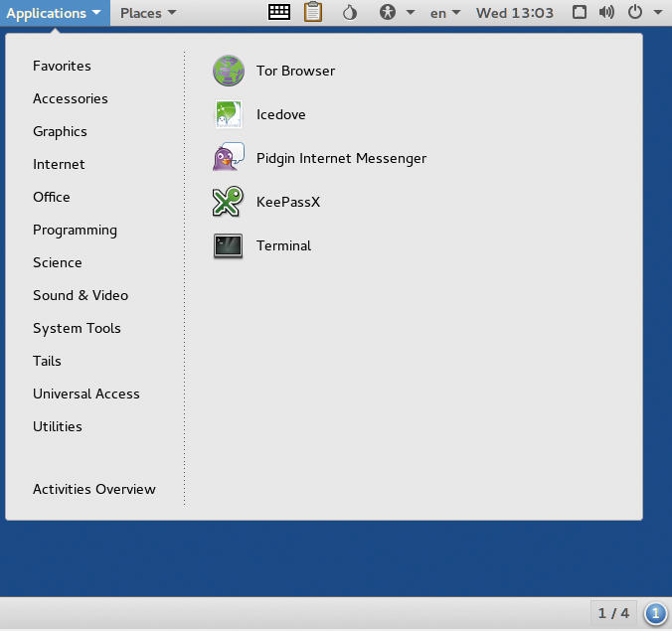This screenshot has width=672, height=631.
Task: Open the Places menu
Action: point(148,13)
